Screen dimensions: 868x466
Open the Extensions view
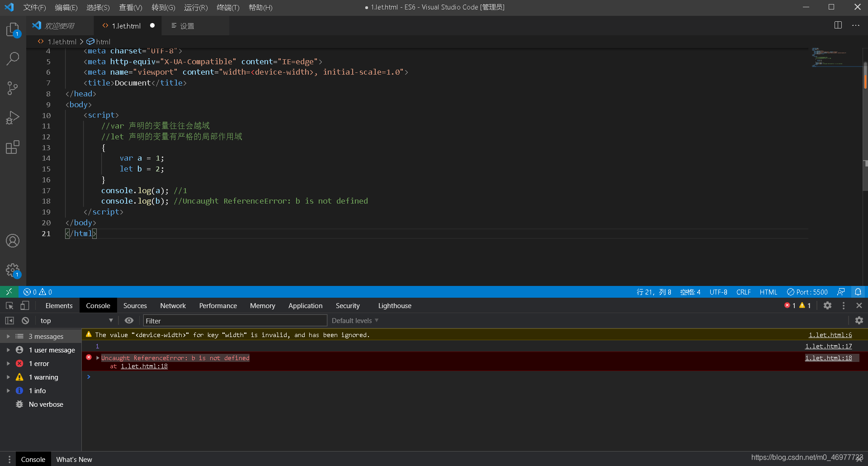coord(13,147)
